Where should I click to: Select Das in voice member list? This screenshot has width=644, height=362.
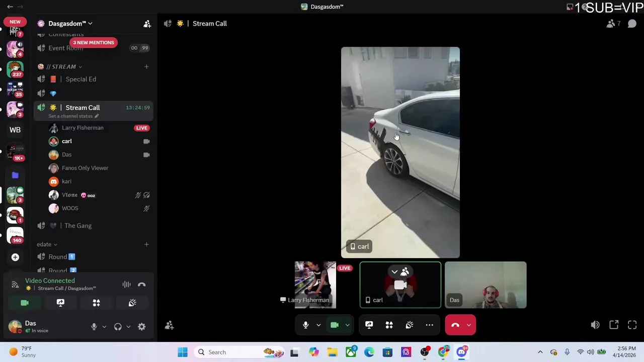[66, 154]
